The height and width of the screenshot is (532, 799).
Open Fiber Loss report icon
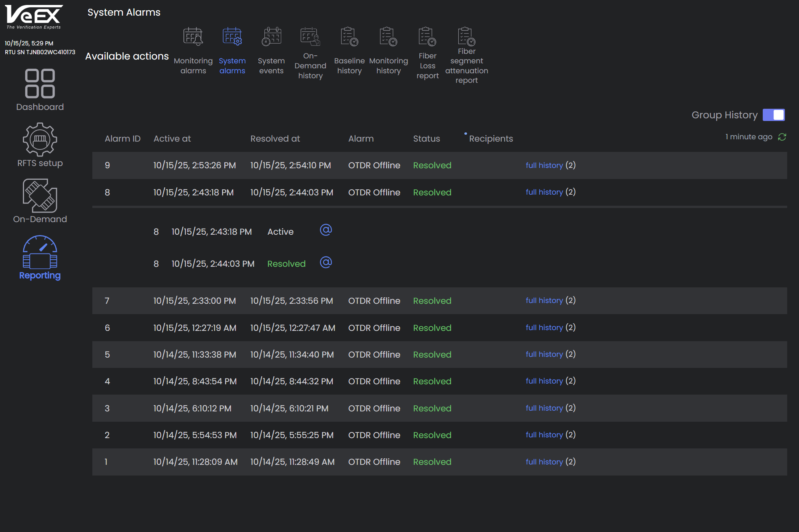427,37
